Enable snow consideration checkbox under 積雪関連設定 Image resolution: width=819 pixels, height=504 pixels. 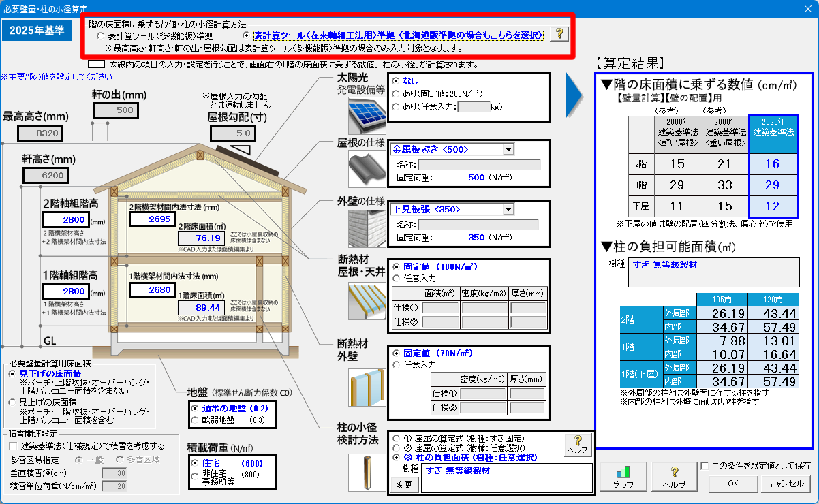[14, 446]
